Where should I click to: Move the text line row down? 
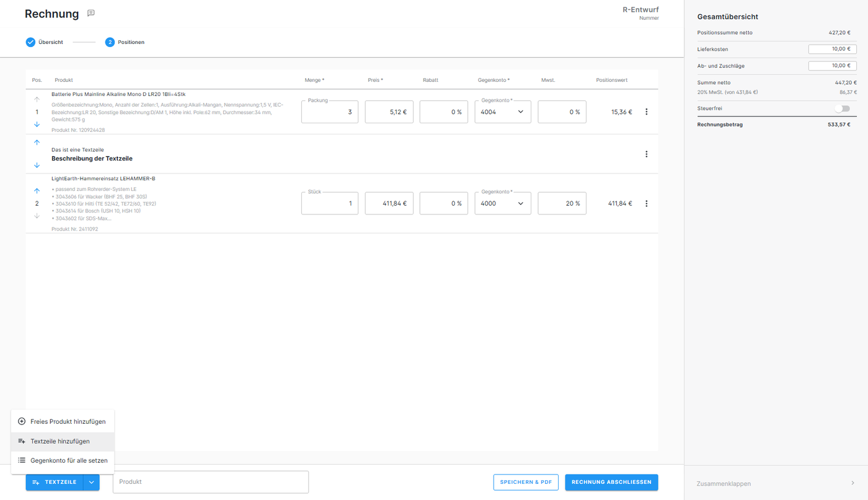click(x=37, y=165)
